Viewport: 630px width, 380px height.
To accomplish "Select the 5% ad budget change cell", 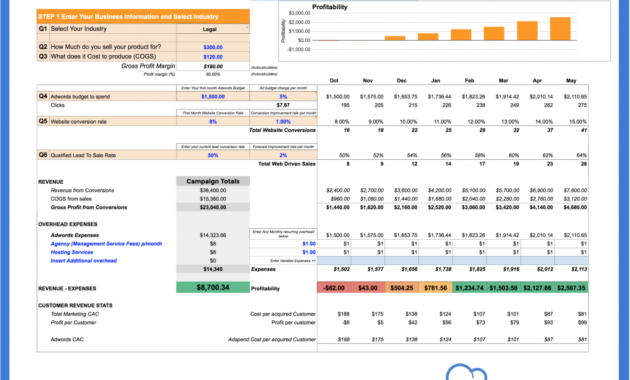I will 283,96.
